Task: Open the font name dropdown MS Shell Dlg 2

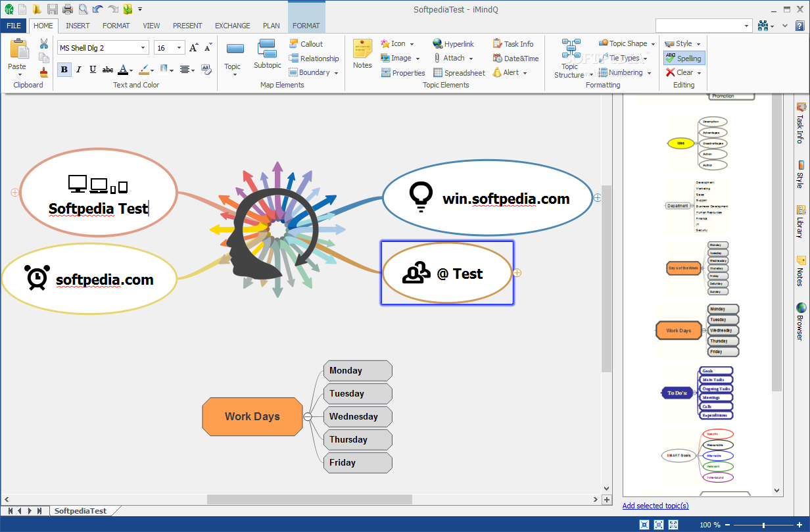Action: pyautogui.click(x=143, y=48)
